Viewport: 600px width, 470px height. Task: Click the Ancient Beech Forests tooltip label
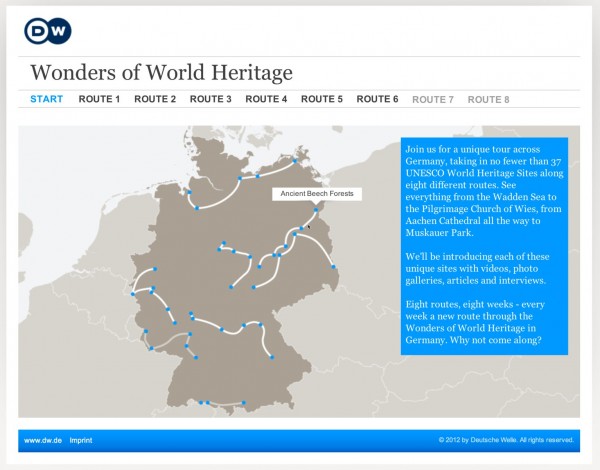pos(317,194)
